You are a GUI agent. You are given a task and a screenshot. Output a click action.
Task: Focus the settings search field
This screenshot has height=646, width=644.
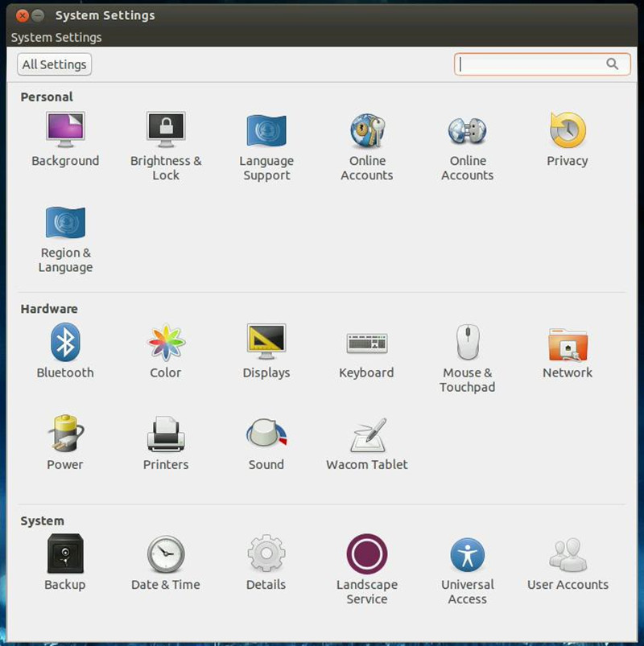[x=542, y=64]
